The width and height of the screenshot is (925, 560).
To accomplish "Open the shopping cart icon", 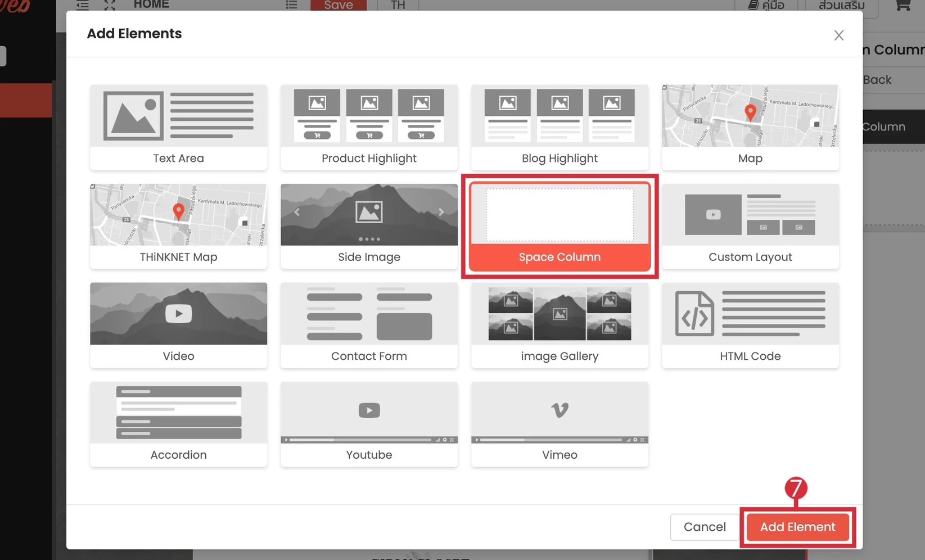I will click(x=903, y=5).
